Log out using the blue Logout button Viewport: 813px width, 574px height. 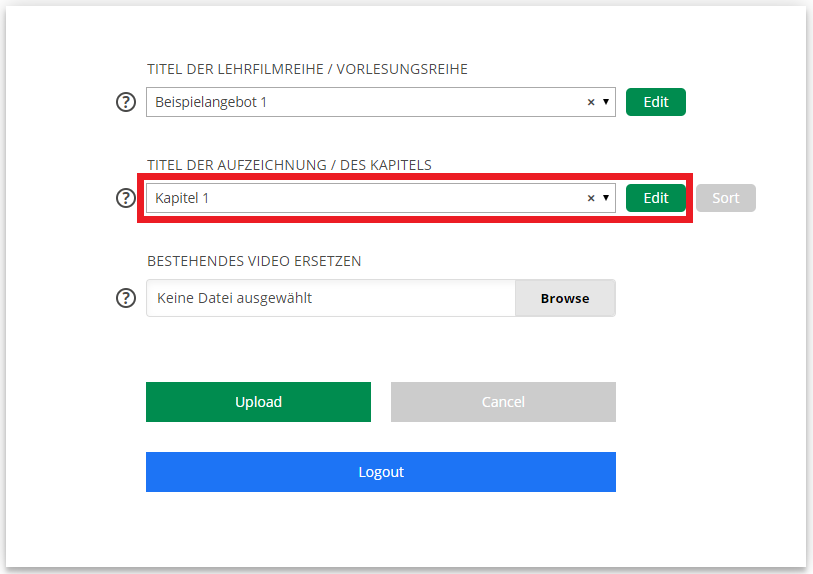pos(380,472)
